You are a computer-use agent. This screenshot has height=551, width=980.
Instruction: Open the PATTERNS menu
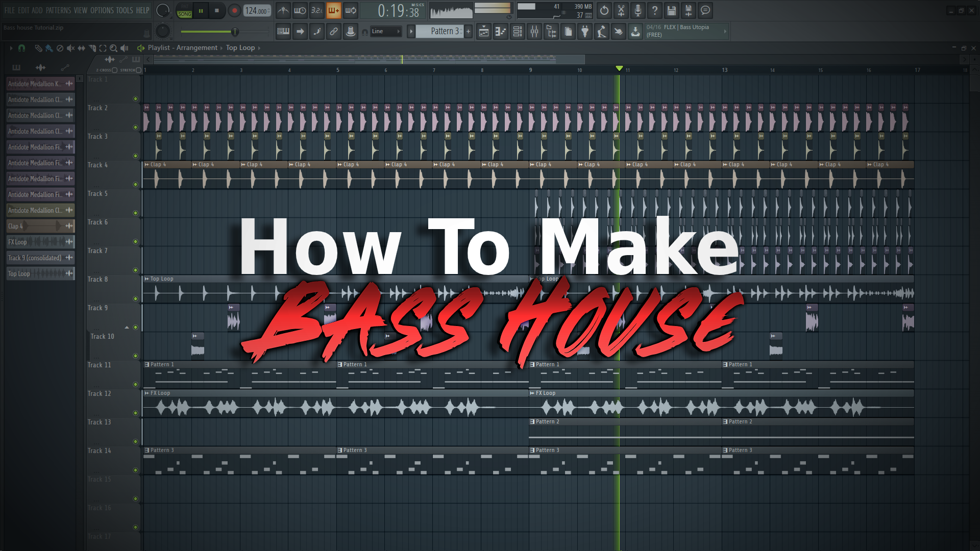tap(59, 10)
